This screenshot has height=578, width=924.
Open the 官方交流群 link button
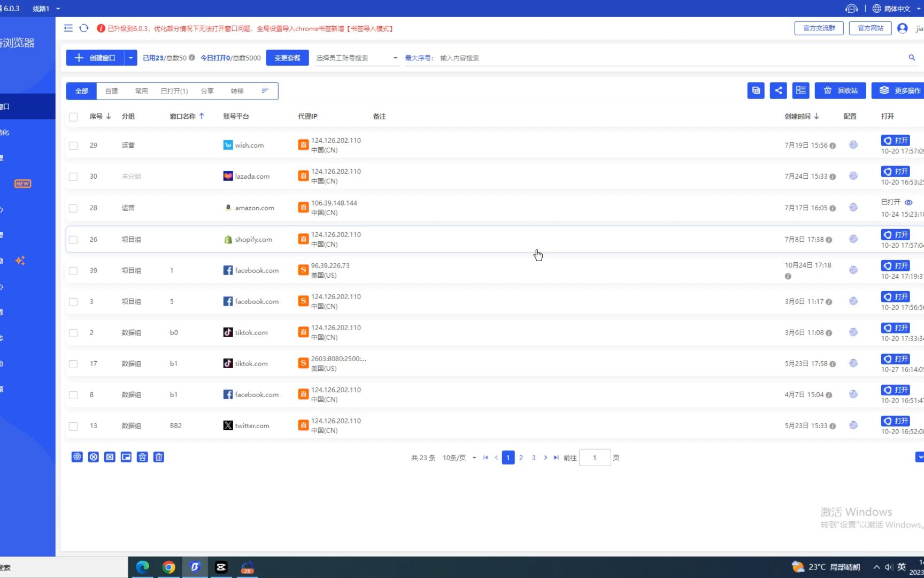tap(819, 28)
